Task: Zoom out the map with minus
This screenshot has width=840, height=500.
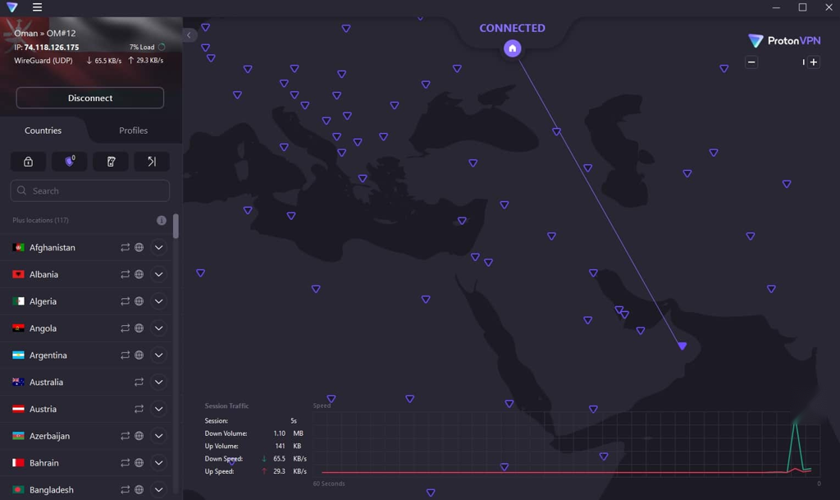Action: (x=752, y=62)
